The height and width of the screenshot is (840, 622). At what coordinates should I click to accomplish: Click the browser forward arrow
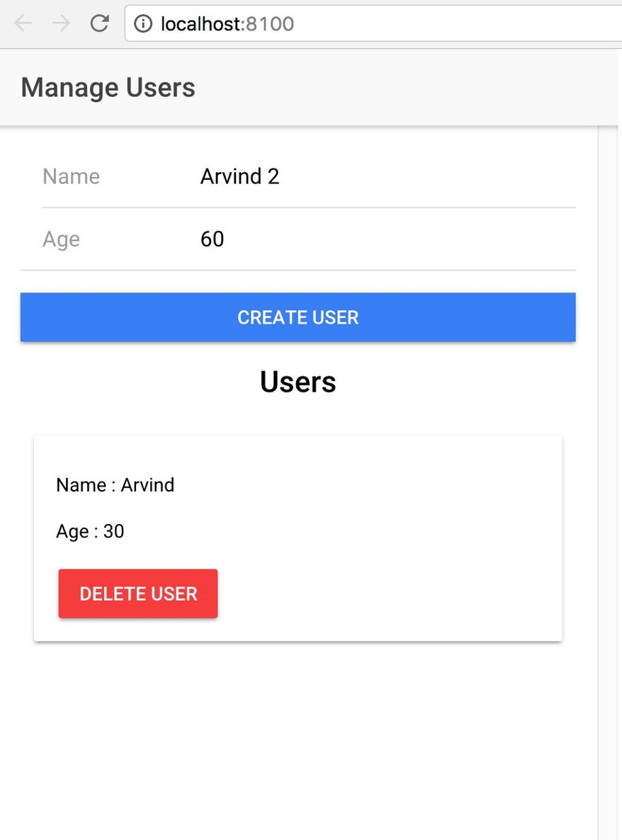tap(61, 23)
